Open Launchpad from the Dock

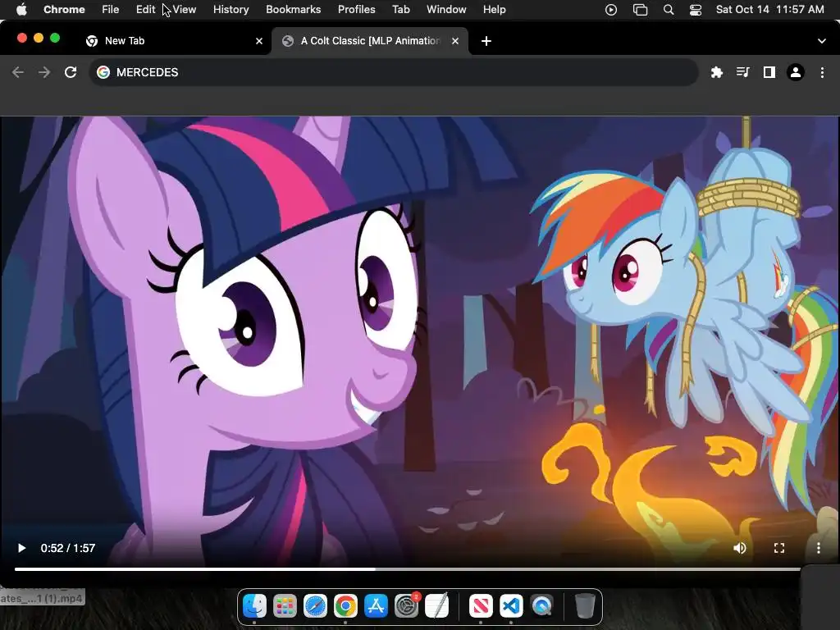(285, 606)
